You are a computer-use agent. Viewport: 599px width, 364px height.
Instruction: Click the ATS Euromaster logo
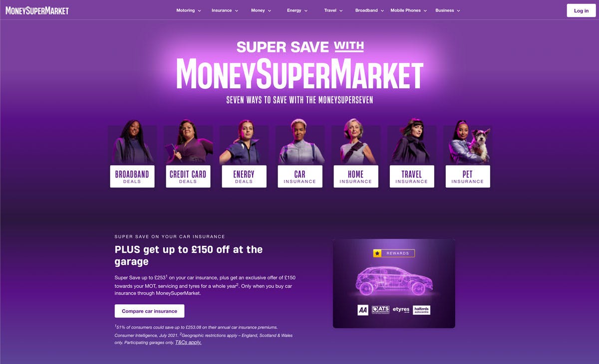[x=380, y=310]
